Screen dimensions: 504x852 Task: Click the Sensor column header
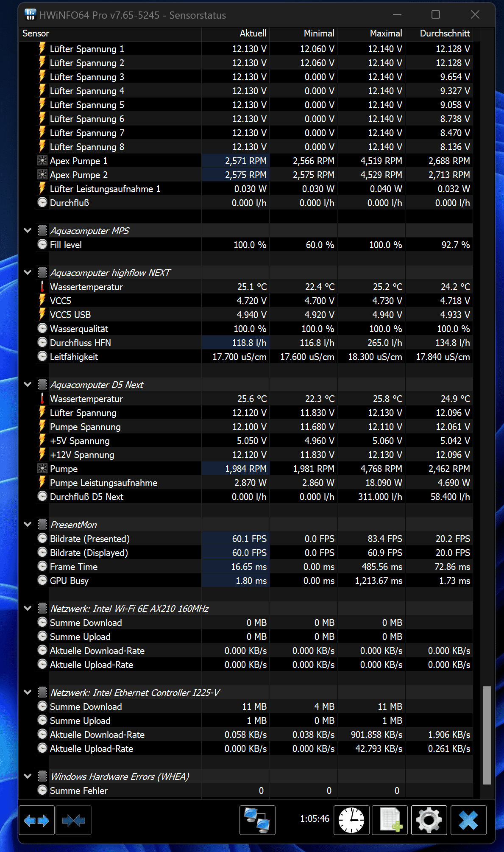coord(110,34)
